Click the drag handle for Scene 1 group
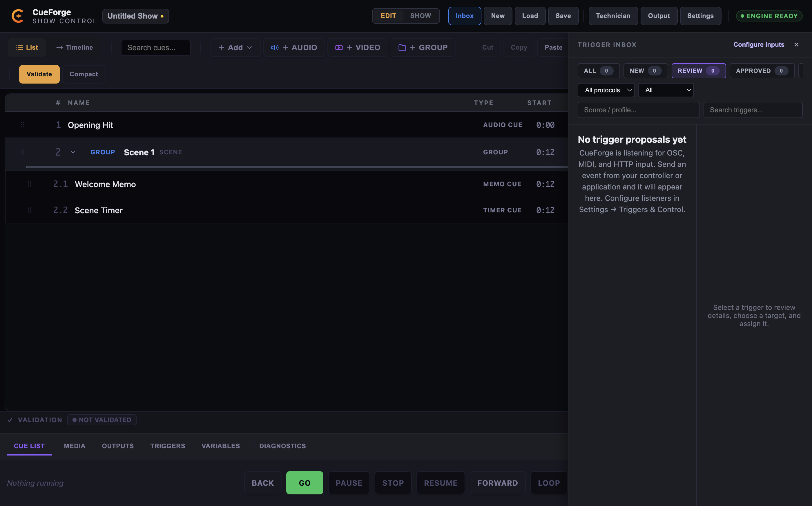Image resolution: width=812 pixels, height=506 pixels. click(x=22, y=152)
